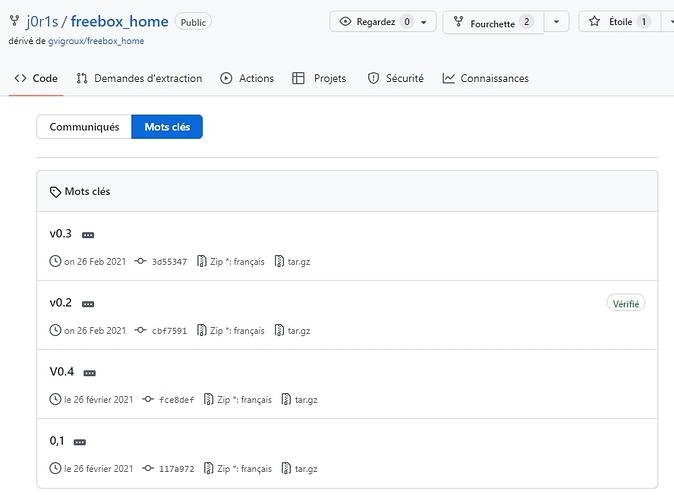The image size is (674, 500).
Task: Open the V0.4 tag
Action: pyautogui.click(x=62, y=371)
